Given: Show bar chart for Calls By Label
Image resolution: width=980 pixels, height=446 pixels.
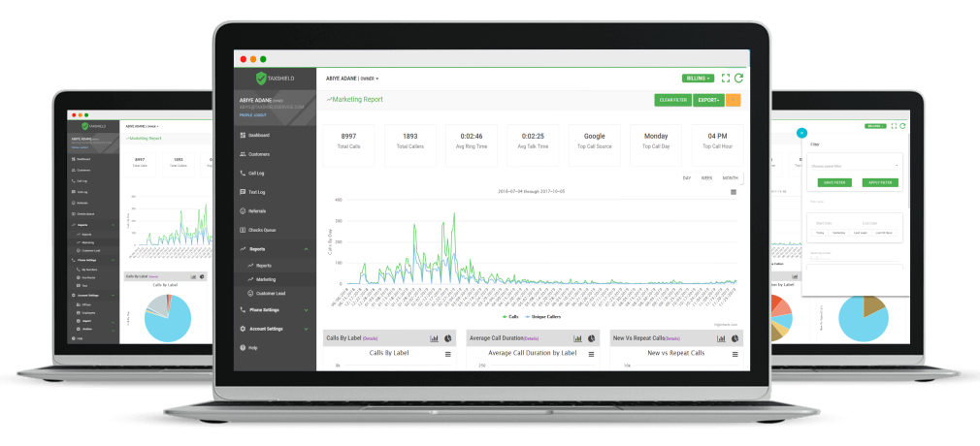Looking at the screenshot, I should tap(434, 338).
